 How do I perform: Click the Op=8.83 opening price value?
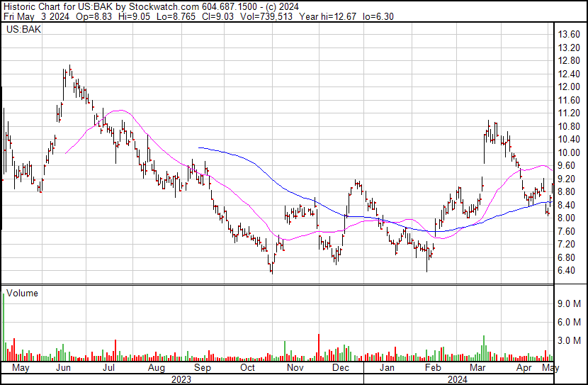[x=94, y=16]
